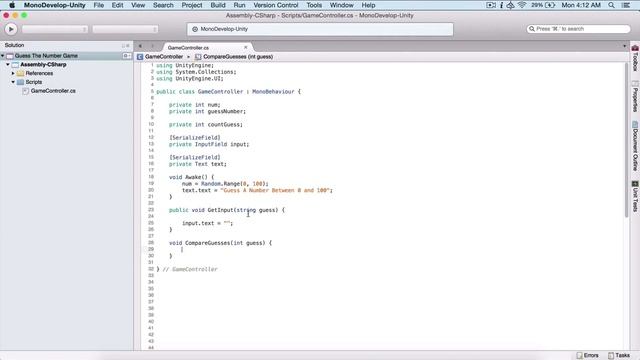640x360 pixels.
Task: Click the 'using UnityEngine.UI;' line
Action: (190, 78)
